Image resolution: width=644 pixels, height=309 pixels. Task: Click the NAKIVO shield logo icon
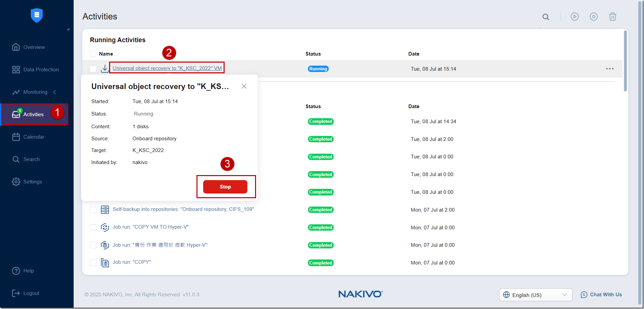click(36, 15)
